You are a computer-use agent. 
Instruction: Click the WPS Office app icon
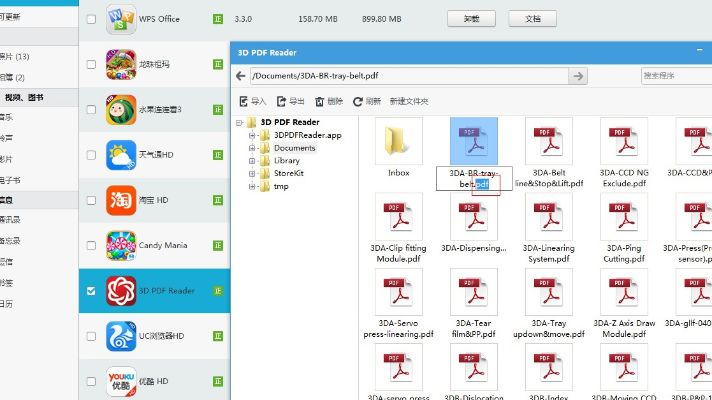pos(122,19)
